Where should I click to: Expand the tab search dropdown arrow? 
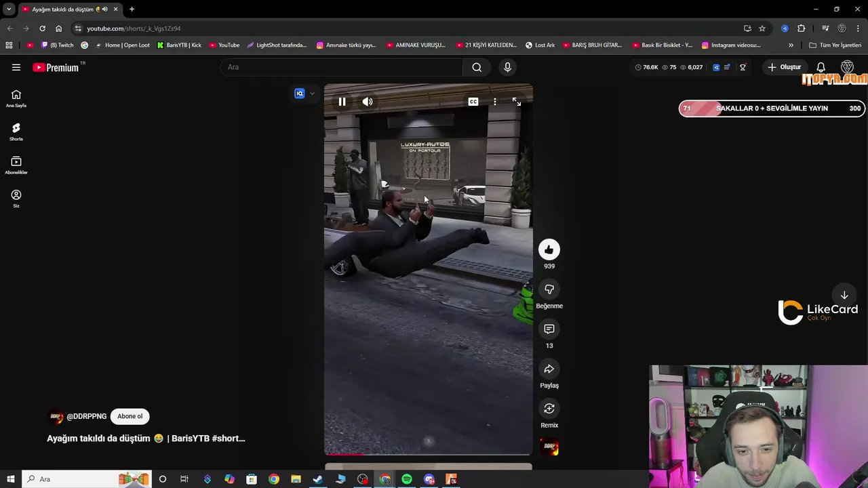pyautogui.click(x=9, y=9)
